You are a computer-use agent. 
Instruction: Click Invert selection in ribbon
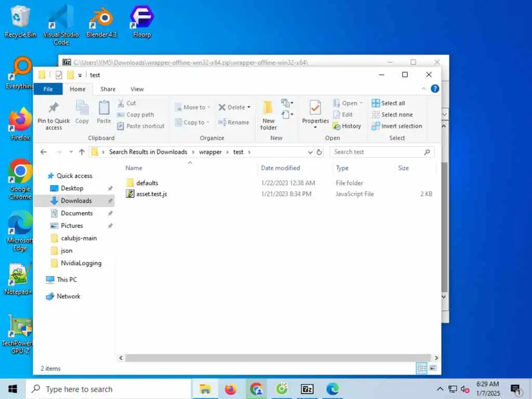pos(397,126)
